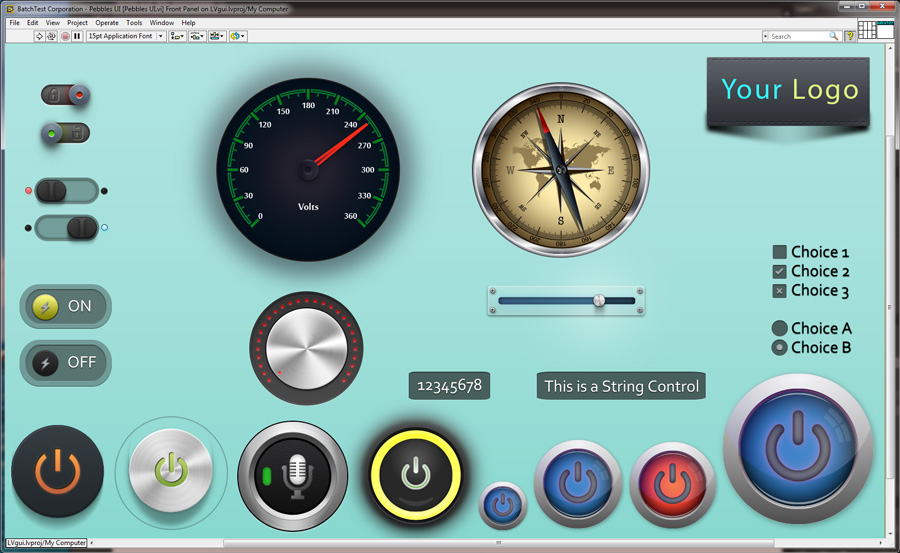This screenshot has height=553, width=900.
Task: Click the dark power button with orange symbol
Action: (x=57, y=471)
